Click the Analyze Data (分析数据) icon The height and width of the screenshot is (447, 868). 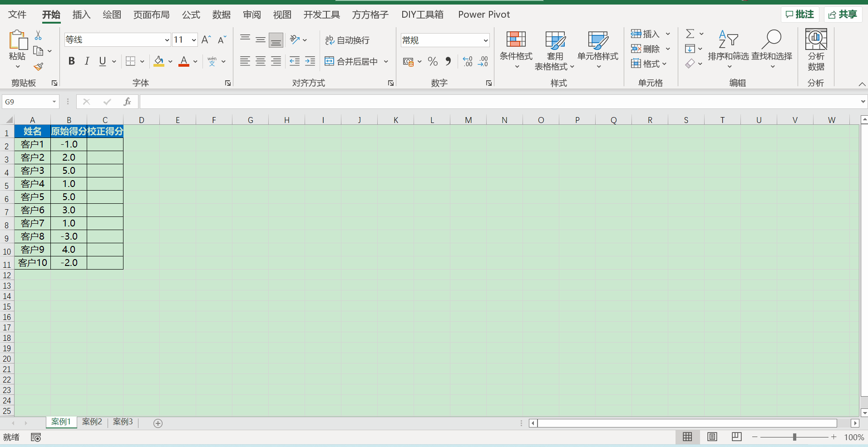tap(816, 49)
